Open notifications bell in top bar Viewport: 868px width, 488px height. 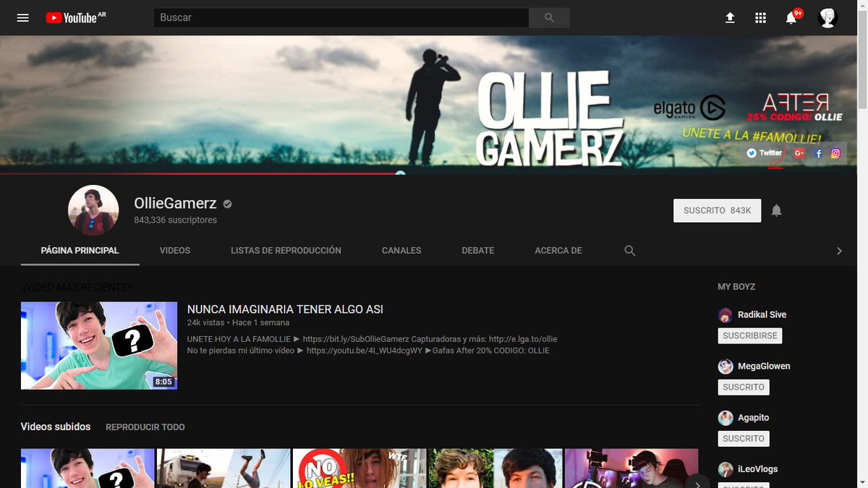pyautogui.click(x=791, y=17)
